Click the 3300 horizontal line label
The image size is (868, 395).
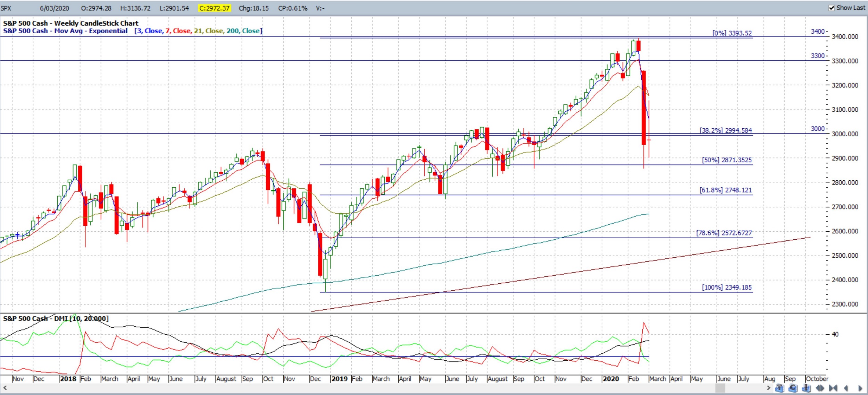(817, 55)
